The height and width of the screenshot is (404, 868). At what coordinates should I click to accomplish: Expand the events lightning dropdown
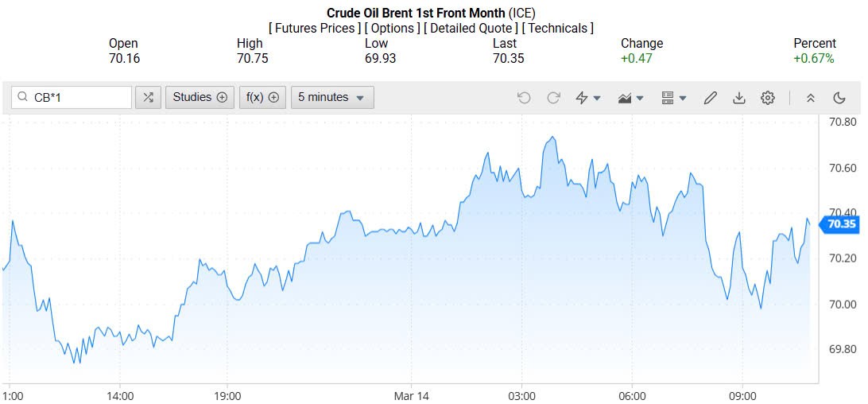588,98
